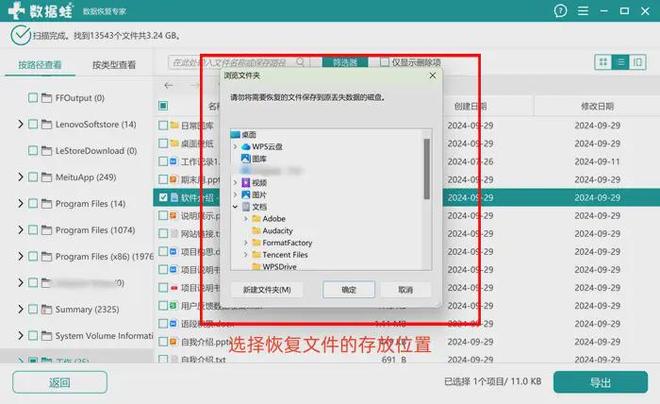This screenshot has width=660, height=404.
Task: Collapse 文档 node in dialog
Action: click(x=235, y=207)
